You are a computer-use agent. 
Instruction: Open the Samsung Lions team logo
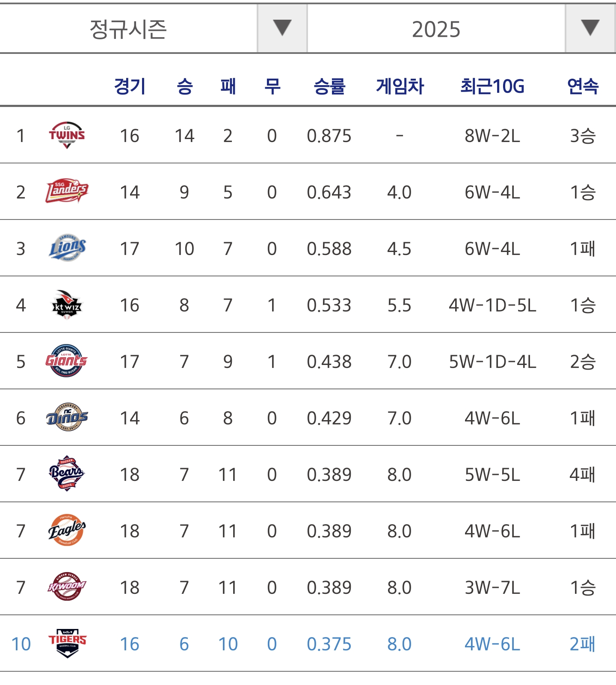coord(67,248)
